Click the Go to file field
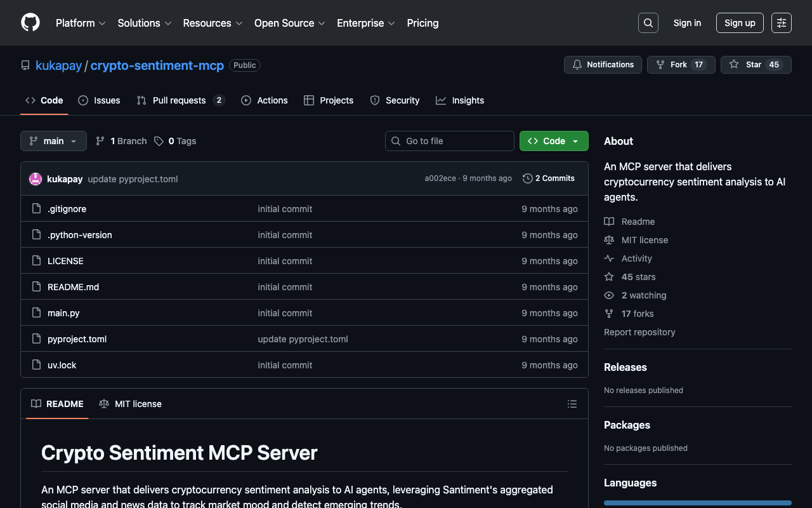812x508 pixels. (450, 141)
